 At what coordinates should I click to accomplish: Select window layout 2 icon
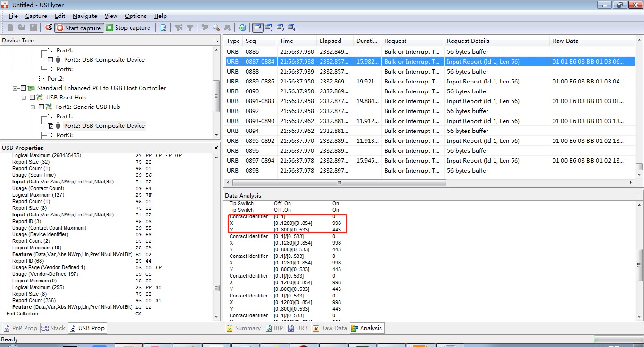coord(269,27)
